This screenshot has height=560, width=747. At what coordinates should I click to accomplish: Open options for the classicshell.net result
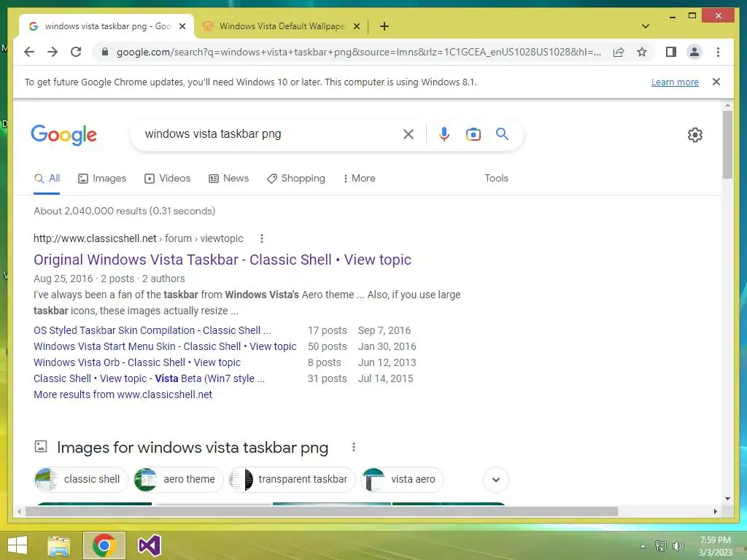tap(262, 238)
